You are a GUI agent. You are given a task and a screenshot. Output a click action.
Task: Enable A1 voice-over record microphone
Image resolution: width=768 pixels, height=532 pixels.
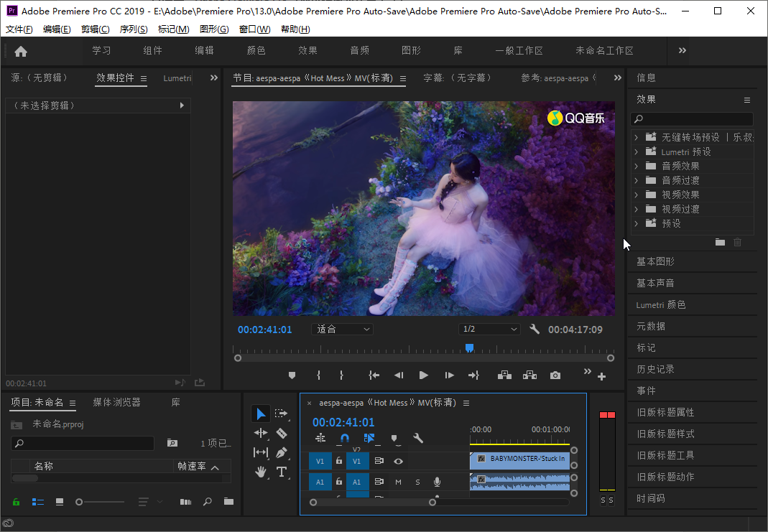pyautogui.click(x=437, y=482)
